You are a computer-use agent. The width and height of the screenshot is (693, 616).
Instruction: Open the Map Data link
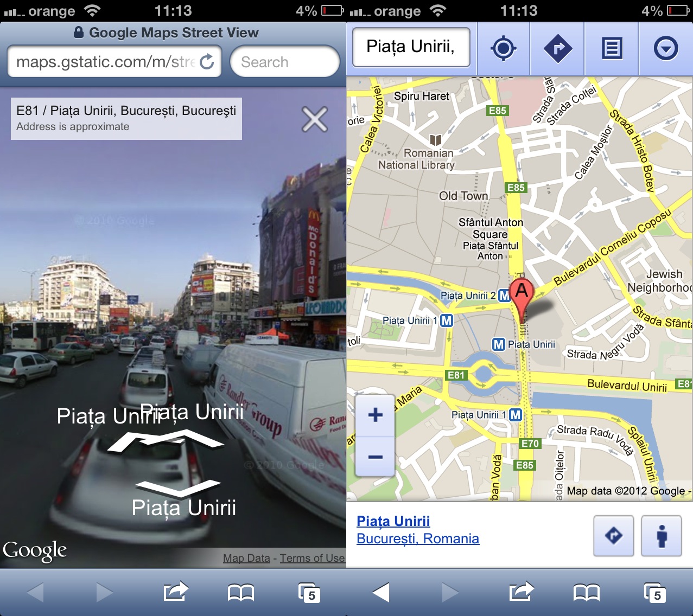(x=246, y=558)
